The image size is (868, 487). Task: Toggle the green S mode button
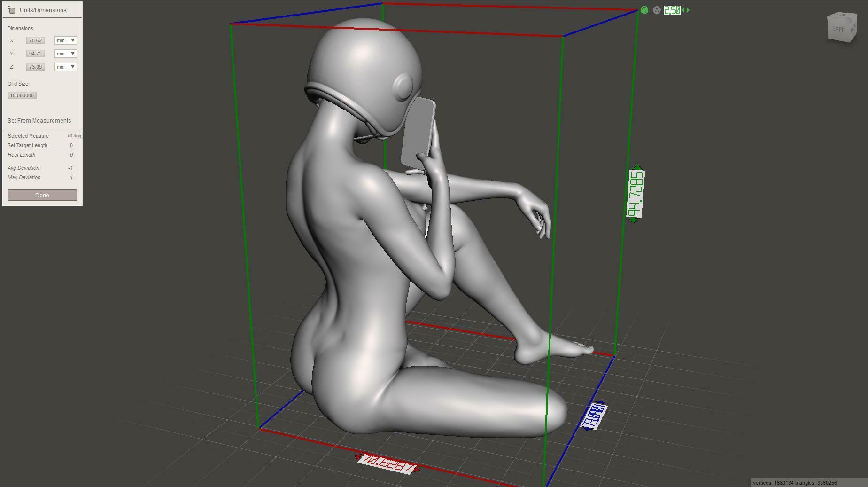click(x=644, y=10)
